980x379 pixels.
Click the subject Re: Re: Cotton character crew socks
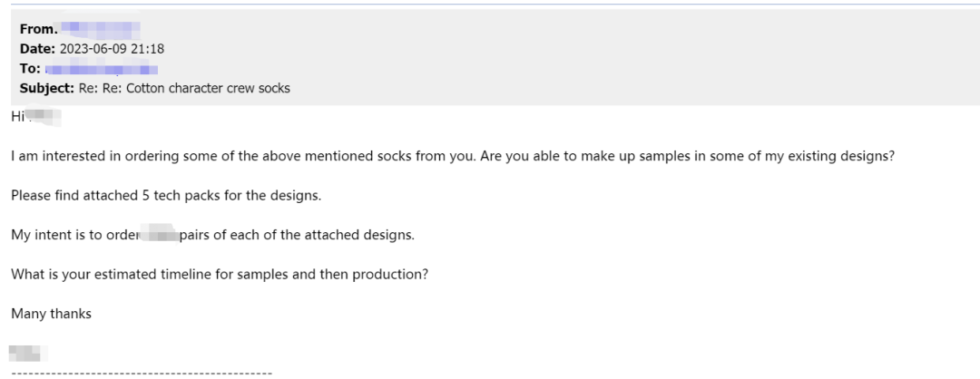coord(184,88)
